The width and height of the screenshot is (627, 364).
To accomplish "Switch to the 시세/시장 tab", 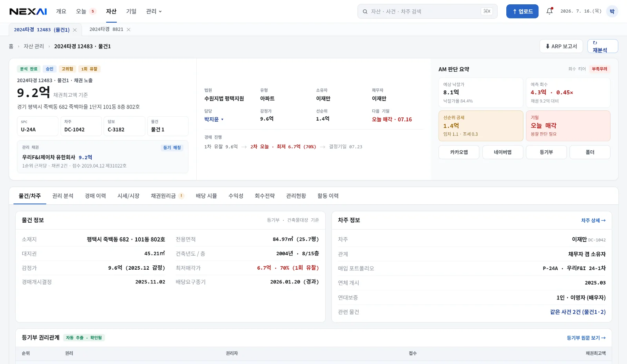I will coord(129,196).
